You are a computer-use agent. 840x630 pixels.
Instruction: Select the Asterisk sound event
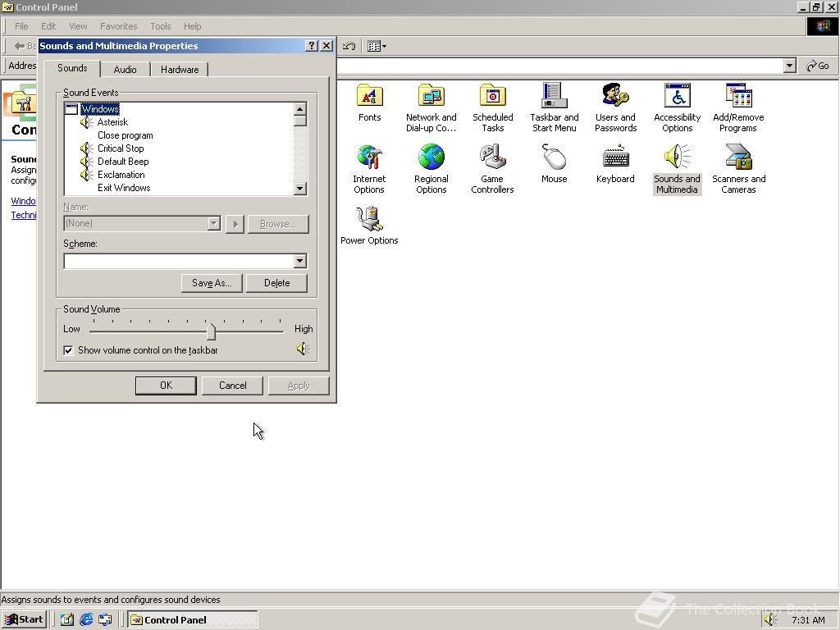tap(112, 122)
